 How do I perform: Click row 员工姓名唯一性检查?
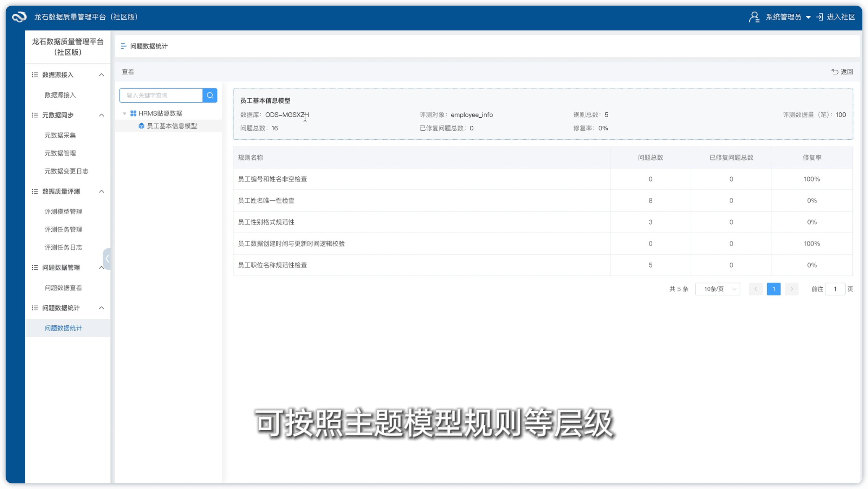(543, 200)
